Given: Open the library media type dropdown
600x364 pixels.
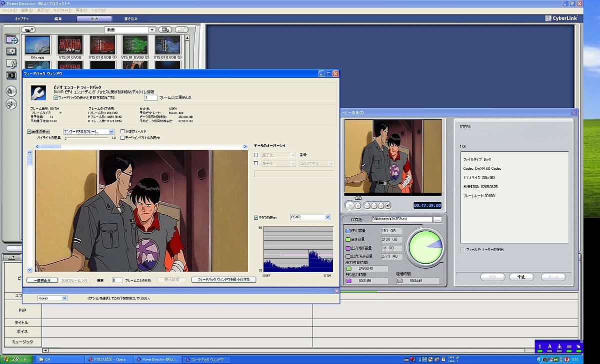Looking at the screenshot, I should click(x=130, y=30).
